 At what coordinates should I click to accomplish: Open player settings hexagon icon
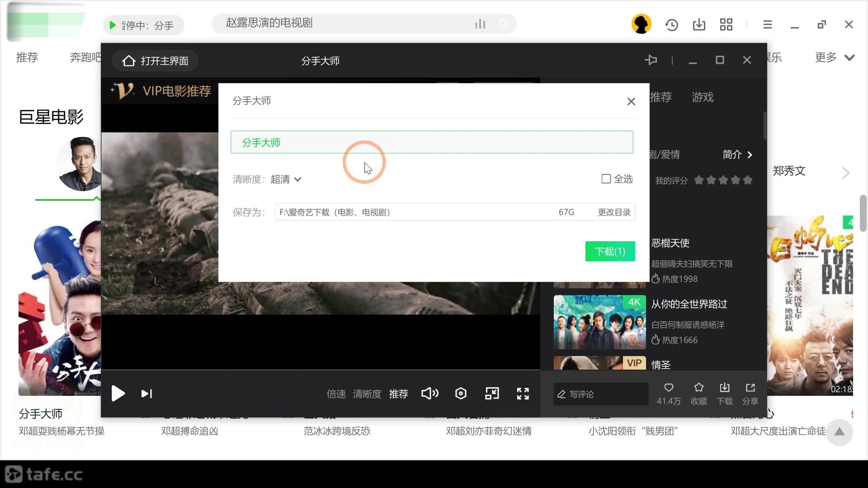pyautogui.click(x=461, y=394)
